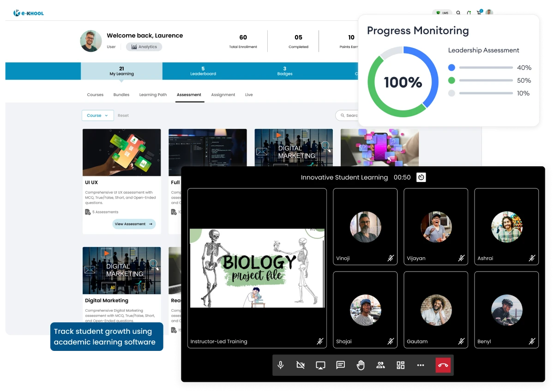Open the Course filter dropdown
Image resolution: width=554 pixels, height=392 pixels.
tap(97, 115)
